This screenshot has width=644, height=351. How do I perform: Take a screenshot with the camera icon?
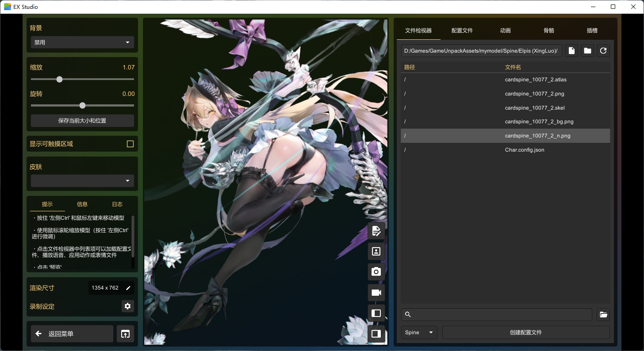click(376, 272)
